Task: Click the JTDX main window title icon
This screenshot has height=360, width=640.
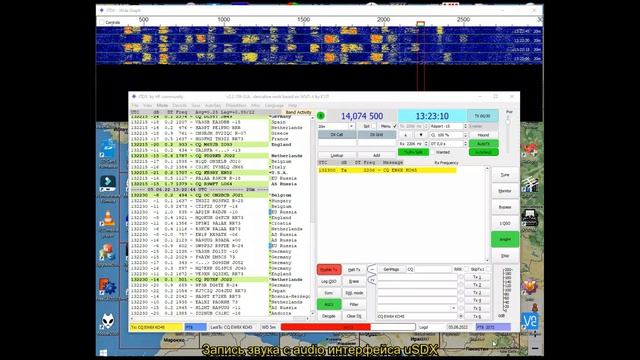Action: pos(133,97)
